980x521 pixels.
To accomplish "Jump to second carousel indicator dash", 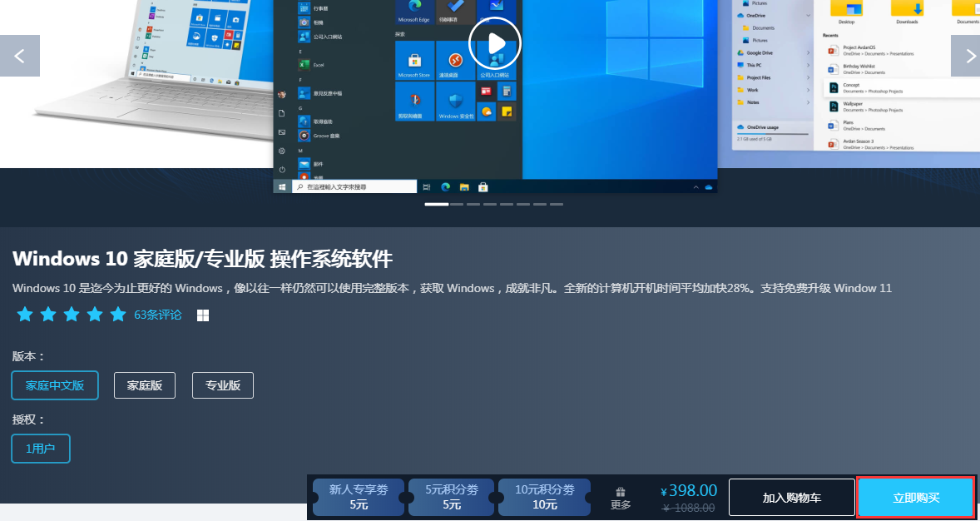I will (x=457, y=204).
